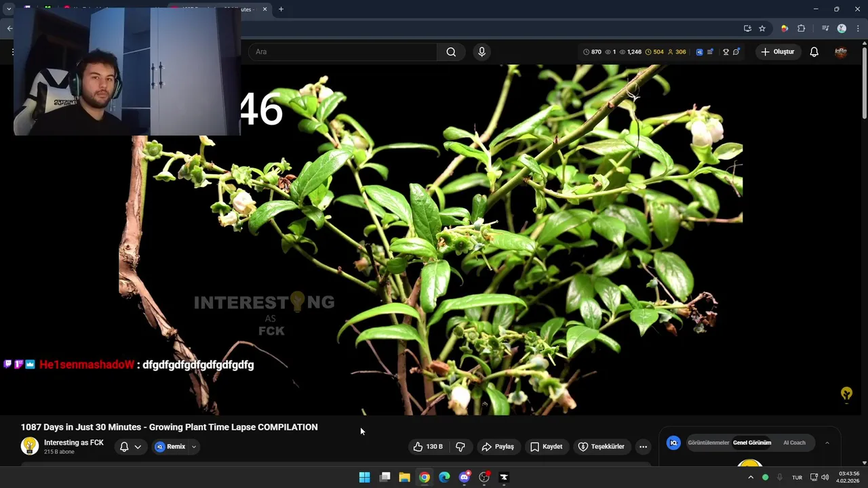Click Task View on the taskbar
868x488 pixels.
pyautogui.click(x=384, y=477)
